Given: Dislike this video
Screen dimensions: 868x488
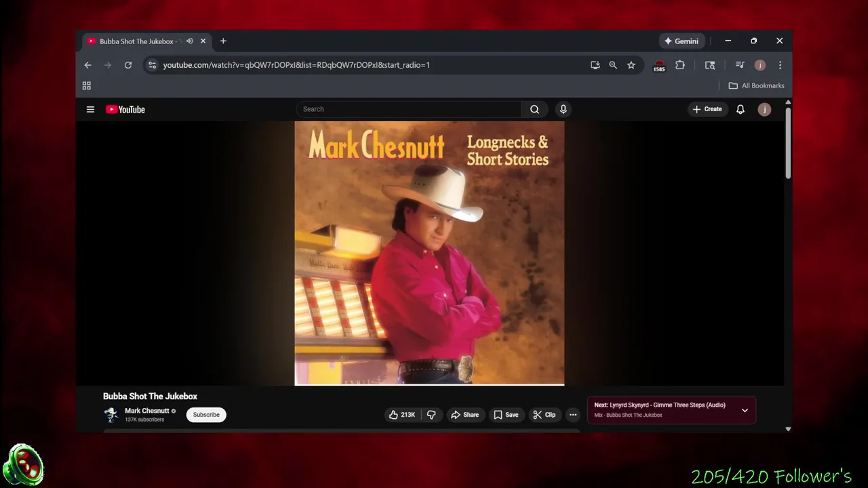Looking at the screenshot, I should pyautogui.click(x=431, y=415).
